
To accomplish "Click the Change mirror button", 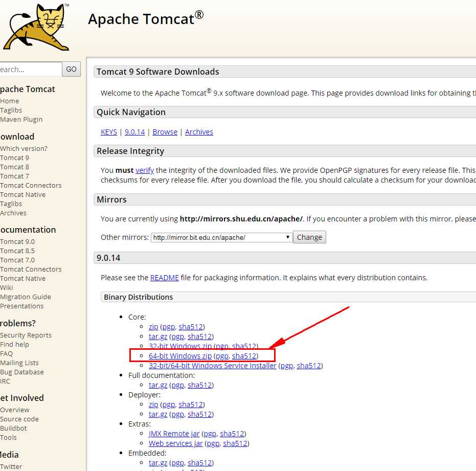I will coord(309,237).
